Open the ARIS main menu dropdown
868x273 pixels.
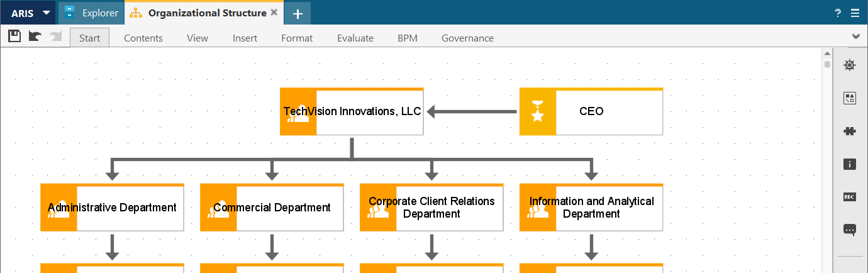(x=30, y=13)
